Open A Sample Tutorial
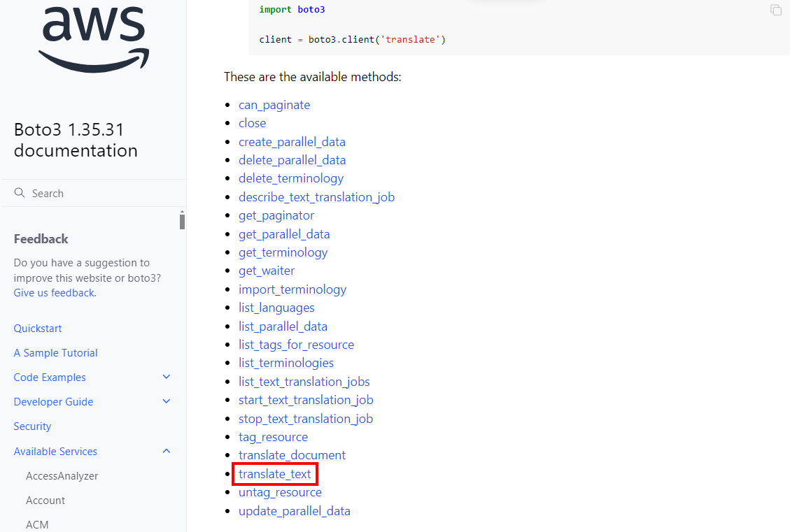Screen dimensions: 790x532 (x=55, y=352)
